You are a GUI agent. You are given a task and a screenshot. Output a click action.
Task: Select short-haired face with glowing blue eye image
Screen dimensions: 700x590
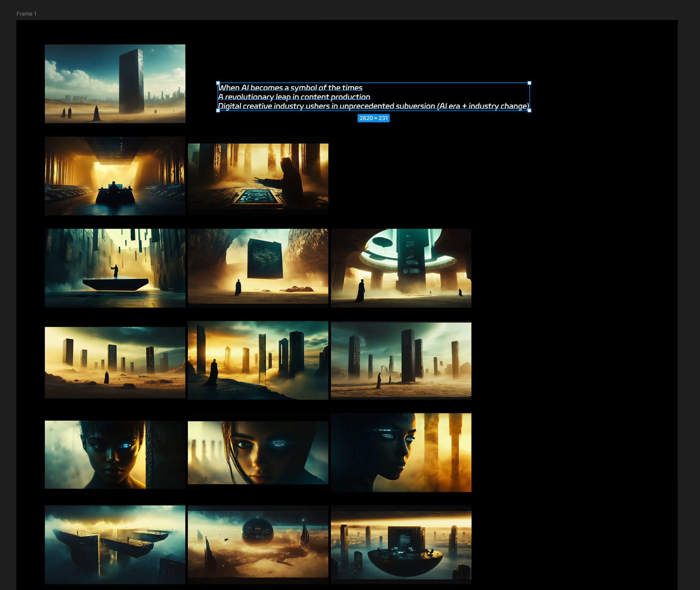[x=115, y=454]
